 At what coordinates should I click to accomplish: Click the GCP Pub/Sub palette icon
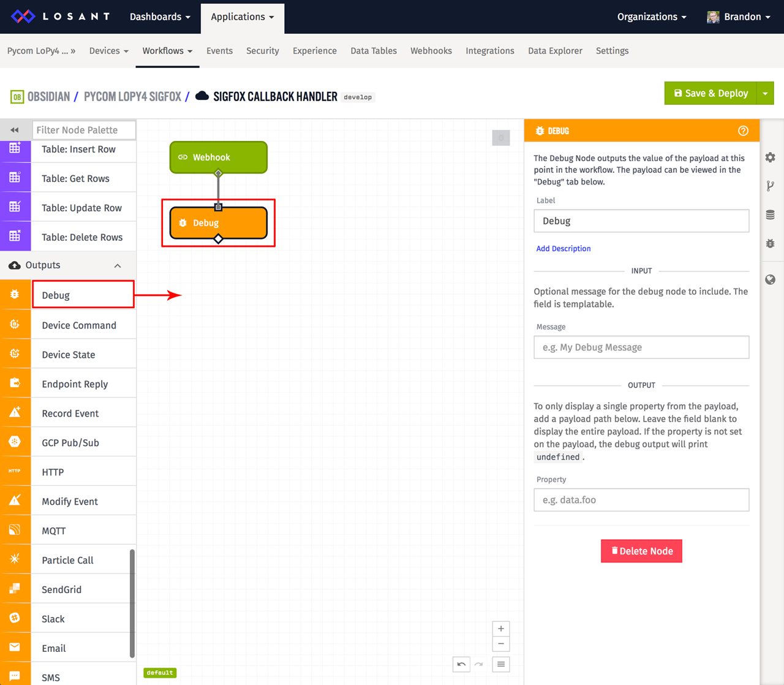pyautogui.click(x=15, y=442)
